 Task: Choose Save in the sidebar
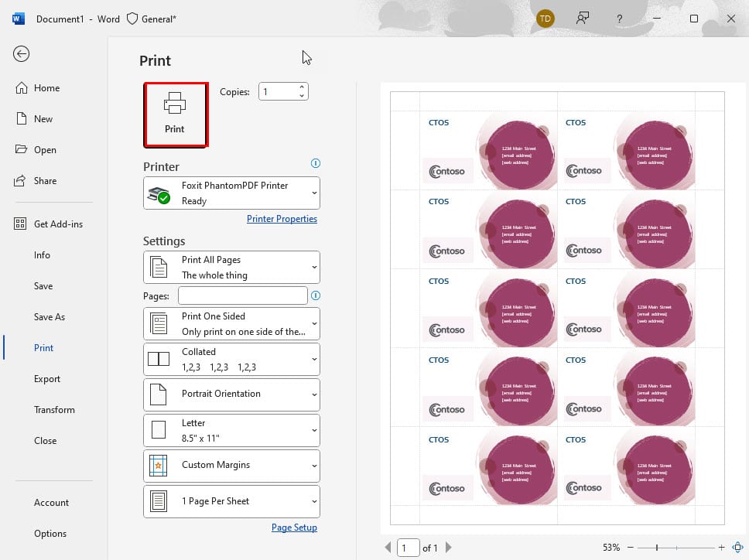(43, 286)
